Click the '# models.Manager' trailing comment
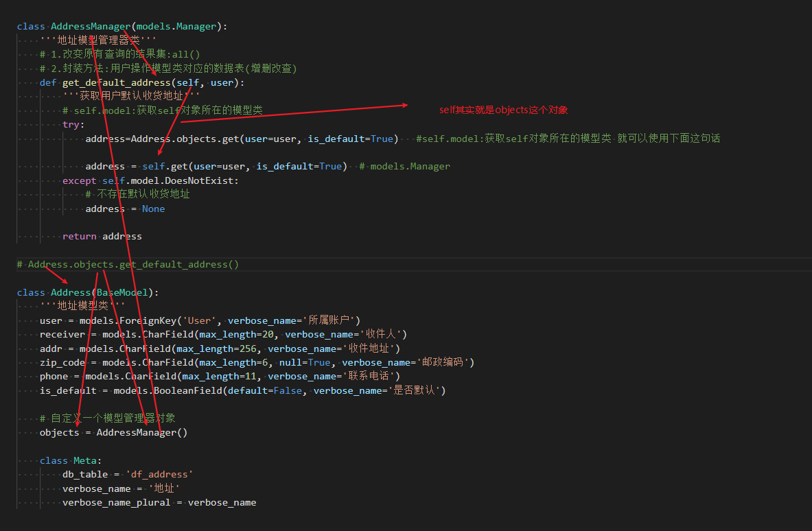This screenshot has width=812, height=531. tap(405, 167)
